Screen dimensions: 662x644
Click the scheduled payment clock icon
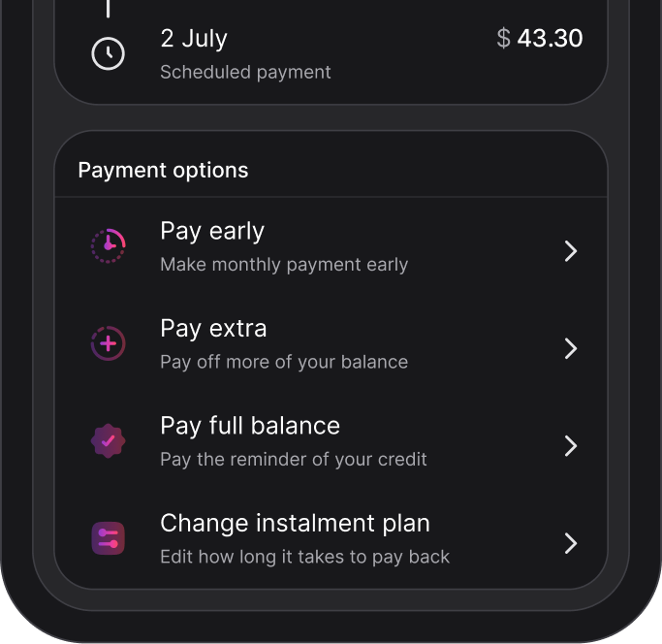click(x=108, y=54)
